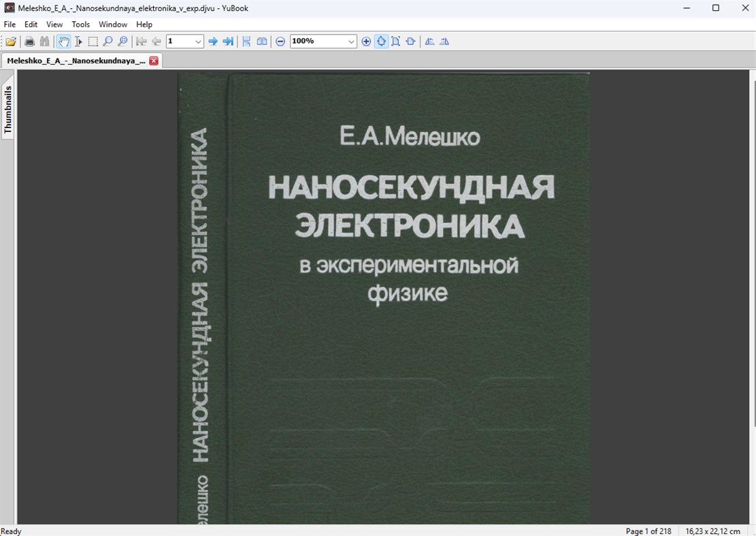Viewport: 756px width, 536px height.
Task: Go to the previous page arrow
Action: [x=156, y=42]
